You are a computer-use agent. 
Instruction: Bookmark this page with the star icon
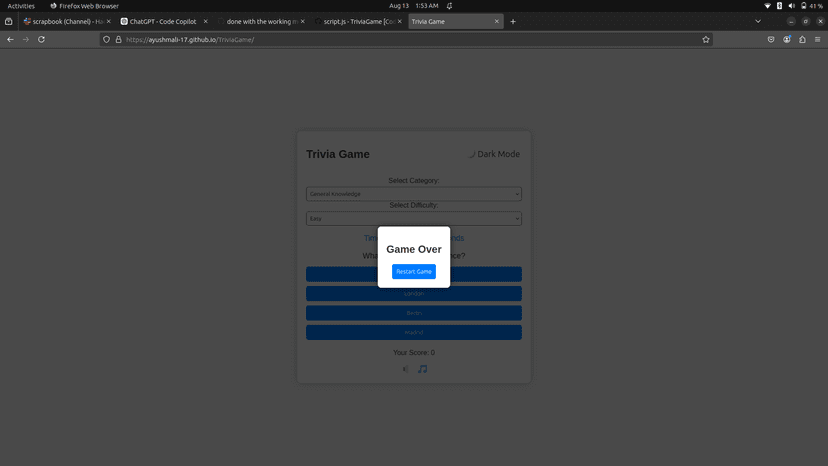tap(706, 39)
